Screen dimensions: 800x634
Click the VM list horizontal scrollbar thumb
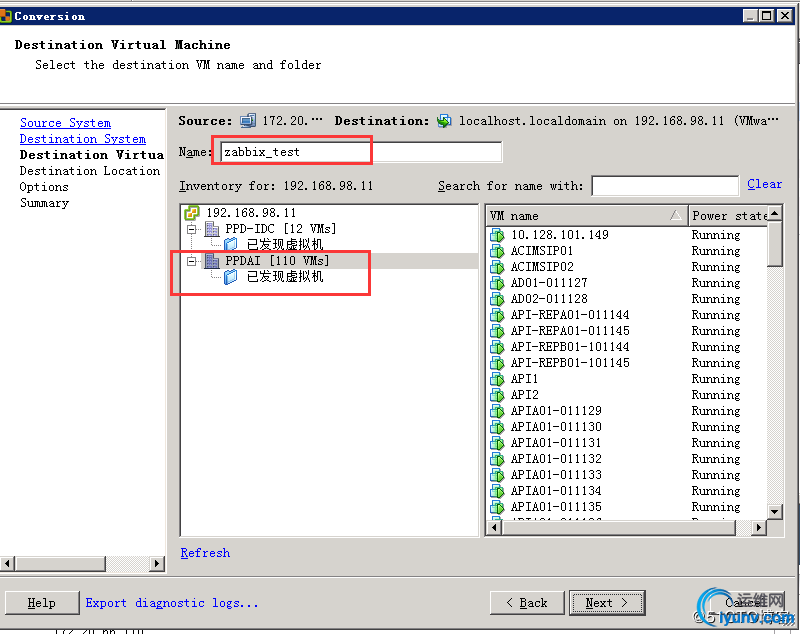click(x=618, y=527)
